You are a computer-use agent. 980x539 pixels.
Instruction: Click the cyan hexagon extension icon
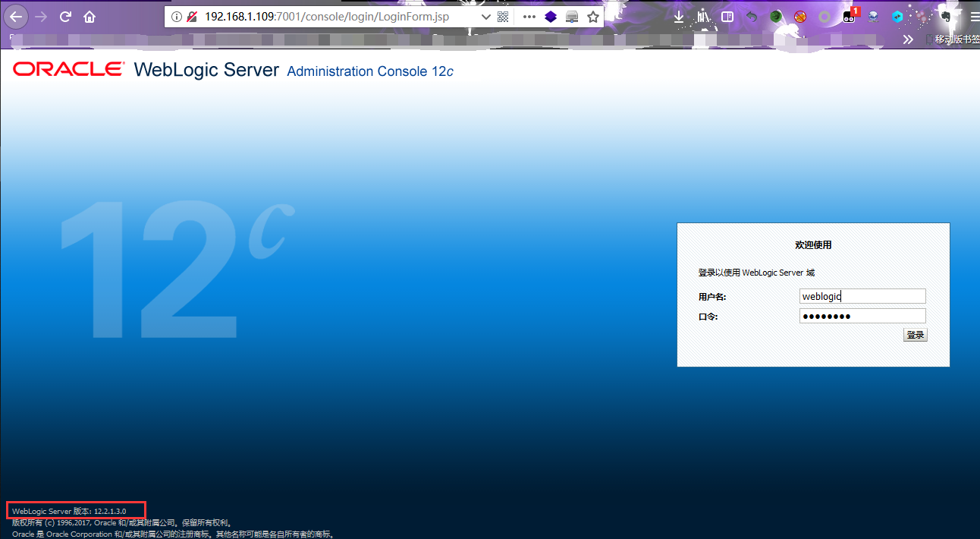pos(897,16)
